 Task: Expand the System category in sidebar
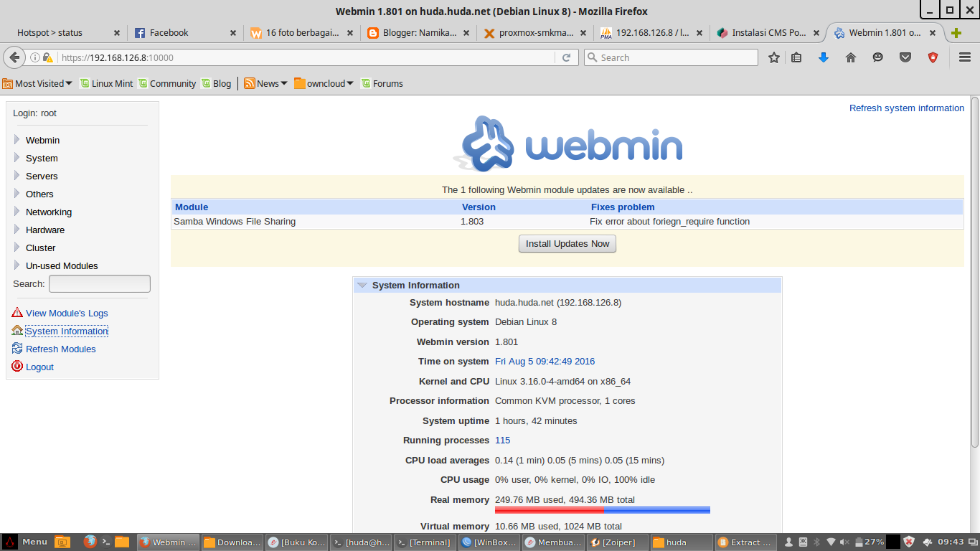pos(17,158)
